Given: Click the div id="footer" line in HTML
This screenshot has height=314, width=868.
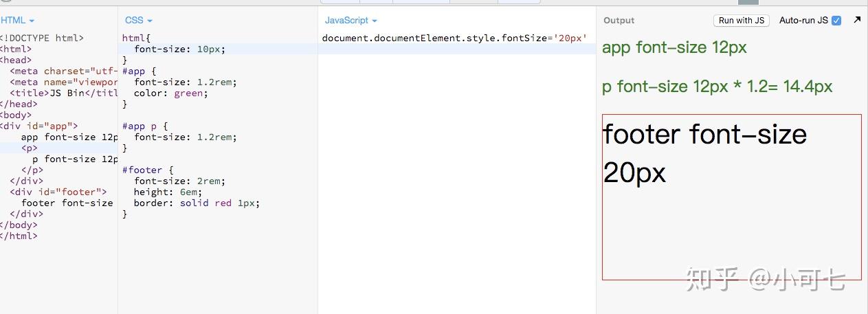Looking at the screenshot, I should [58, 192].
